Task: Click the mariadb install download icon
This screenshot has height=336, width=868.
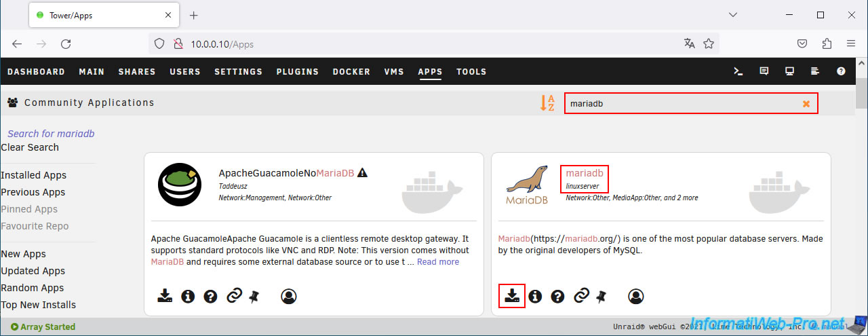Action: [x=512, y=296]
